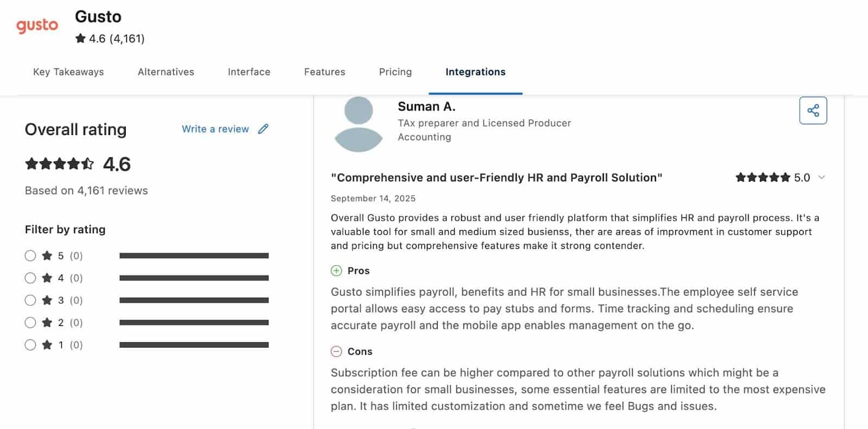Click the five-star review rating icons
Image resolution: width=868 pixels, height=429 pixels.
(763, 177)
